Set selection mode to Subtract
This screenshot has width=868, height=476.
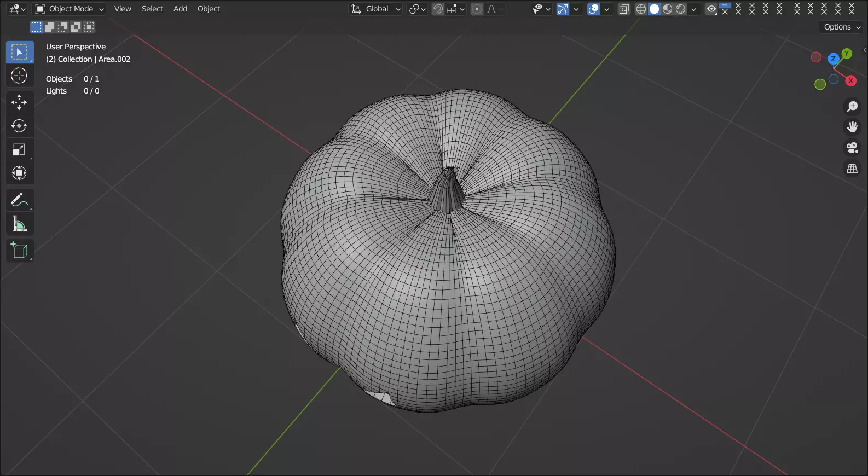[63, 27]
